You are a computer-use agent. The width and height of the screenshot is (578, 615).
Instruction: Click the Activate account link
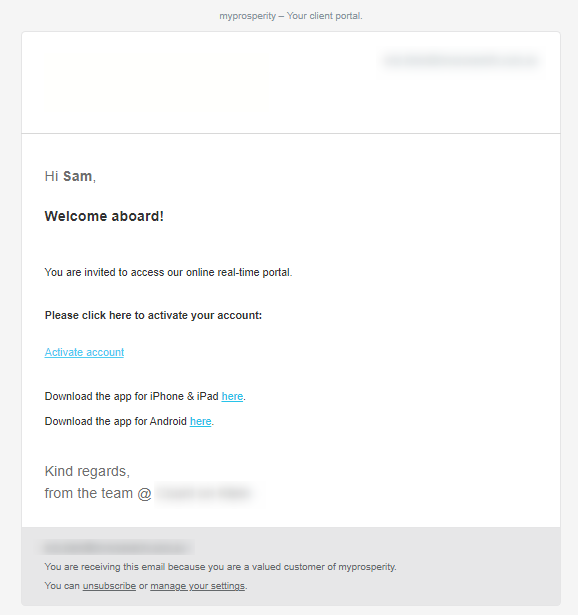pyautogui.click(x=84, y=352)
